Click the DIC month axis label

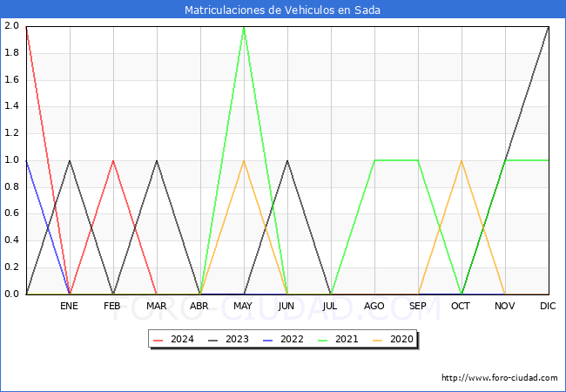548,306
